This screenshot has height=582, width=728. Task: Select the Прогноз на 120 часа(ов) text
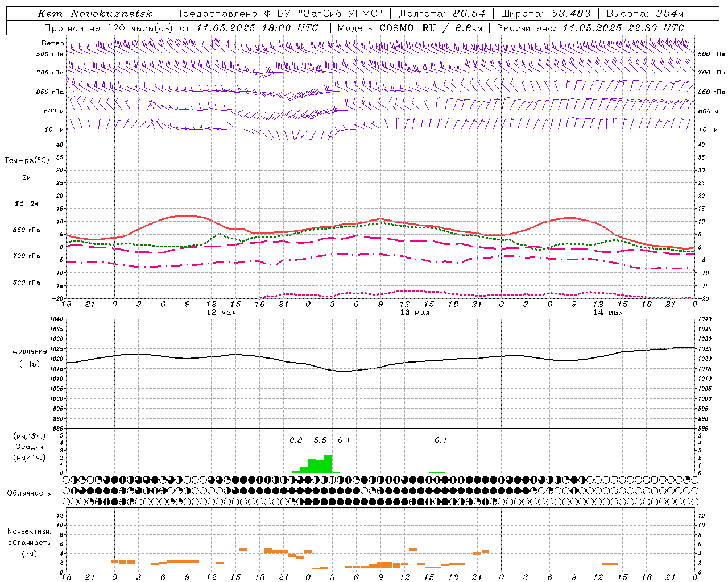point(110,28)
